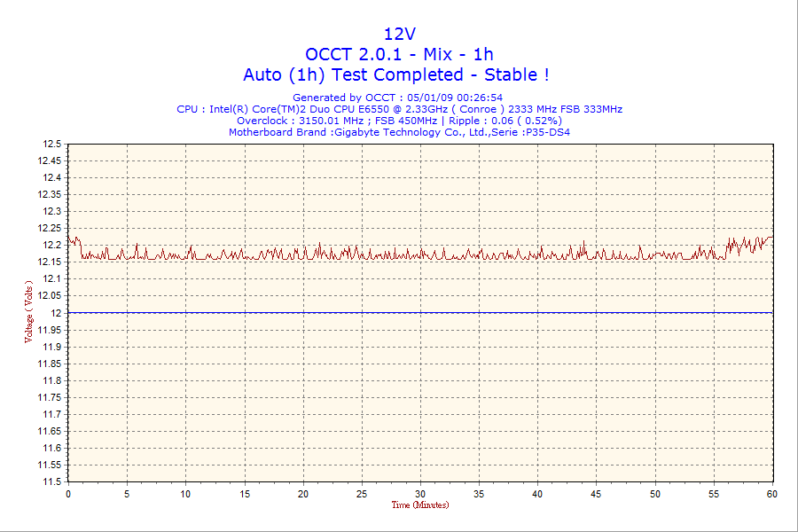Click the "OCCT 2.0.1 - Mix - 1h" heading
The width and height of the screenshot is (798, 532).
(399, 54)
